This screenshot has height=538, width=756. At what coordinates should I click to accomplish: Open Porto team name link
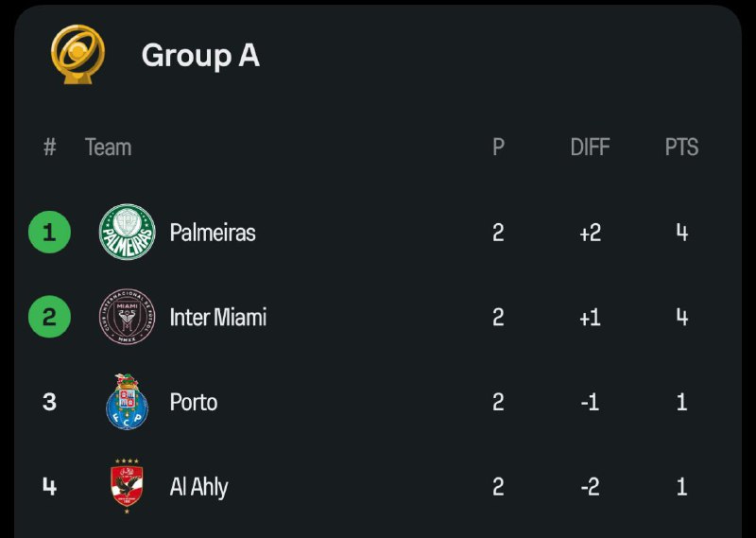point(194,403)
